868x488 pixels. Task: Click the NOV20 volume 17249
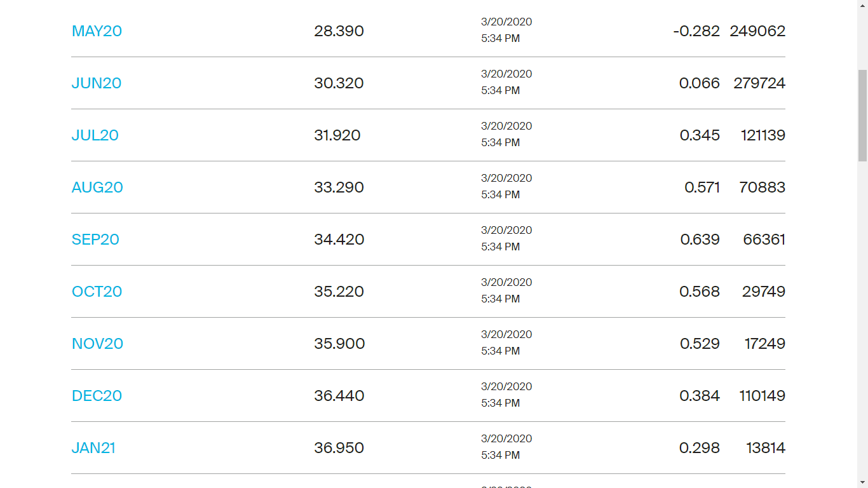coord(765,344)
